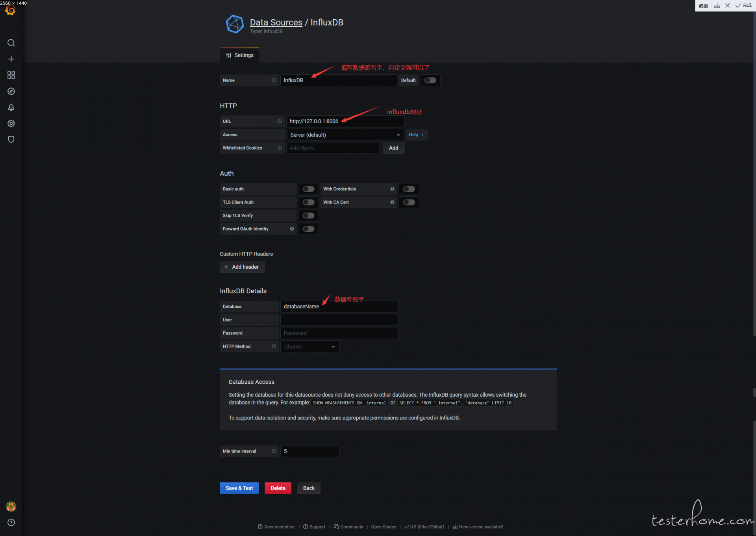Open the Configuration gear icon

[x=11, y=124]
